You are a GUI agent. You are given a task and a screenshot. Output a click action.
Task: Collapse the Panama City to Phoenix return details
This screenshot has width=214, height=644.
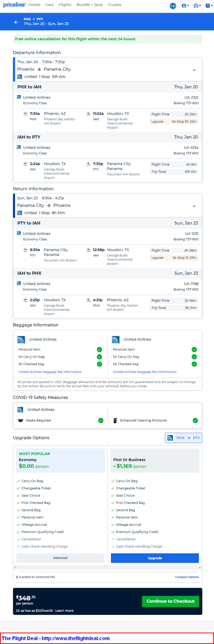tap(194, 206)
